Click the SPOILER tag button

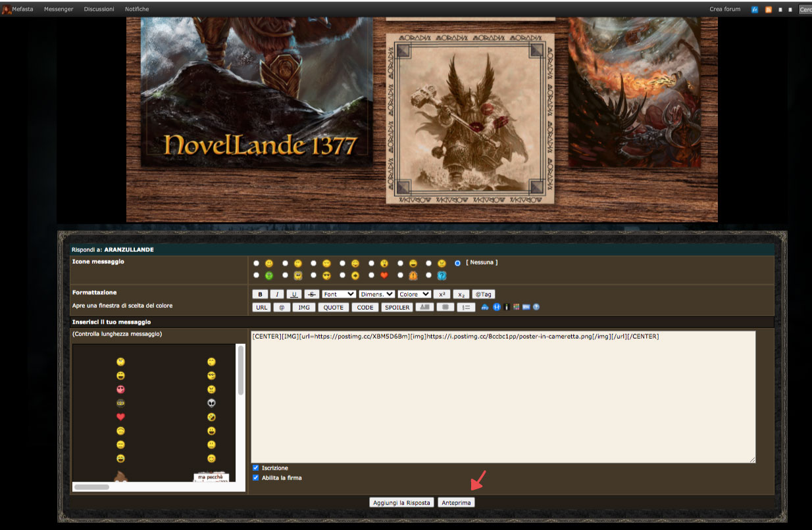[x=397, y=307]
